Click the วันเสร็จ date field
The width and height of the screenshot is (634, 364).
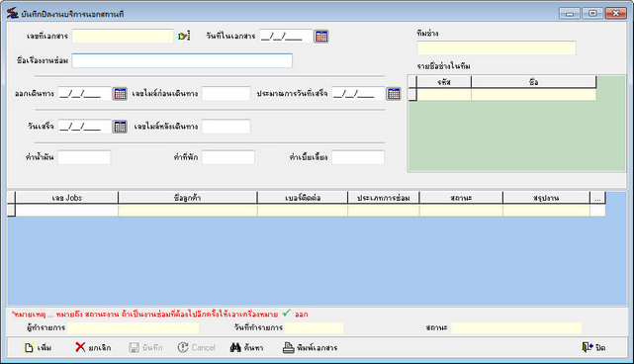[84, 127]
